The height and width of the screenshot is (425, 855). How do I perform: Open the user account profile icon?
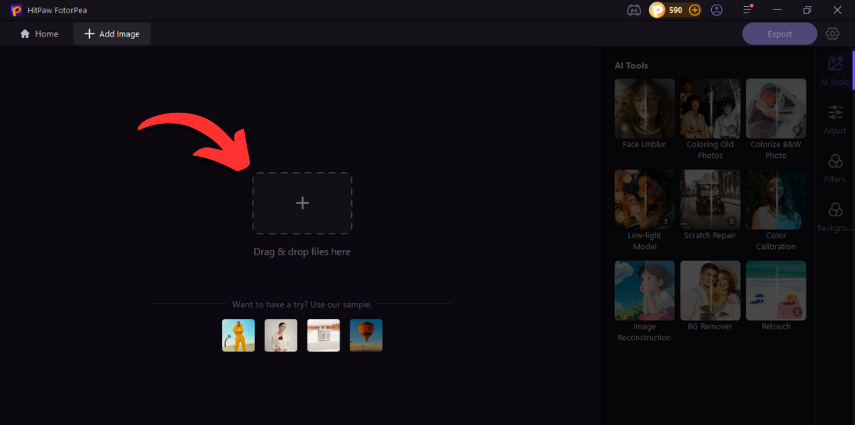tap(716, 10)
